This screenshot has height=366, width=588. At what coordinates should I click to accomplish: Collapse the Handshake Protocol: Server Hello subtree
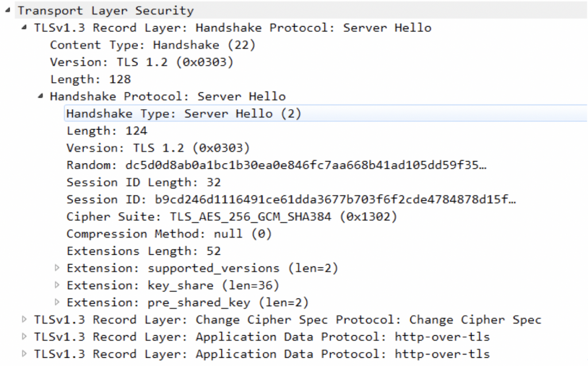coord(40,96)
